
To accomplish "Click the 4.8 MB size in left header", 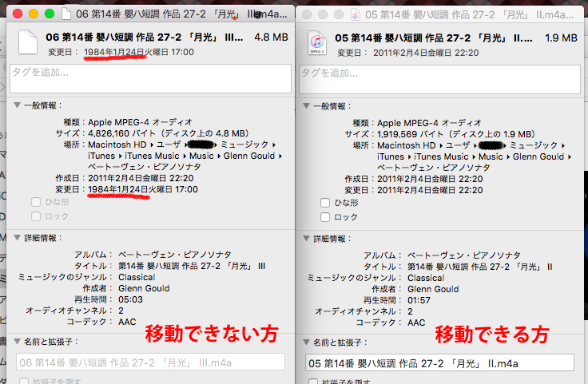I will 271,38.
